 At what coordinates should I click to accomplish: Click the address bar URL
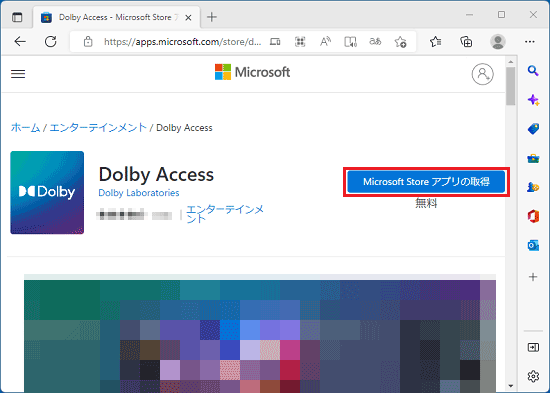(x=182, y=42)
